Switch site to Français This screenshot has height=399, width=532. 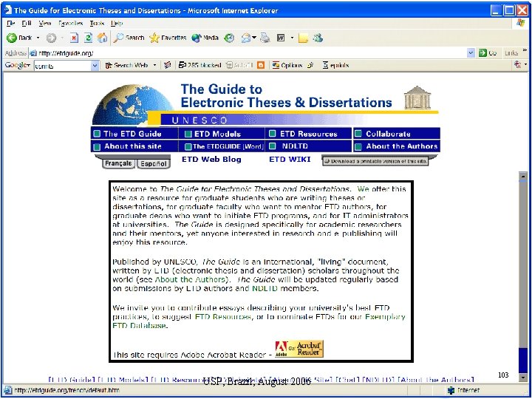click(x=118, y=163)
